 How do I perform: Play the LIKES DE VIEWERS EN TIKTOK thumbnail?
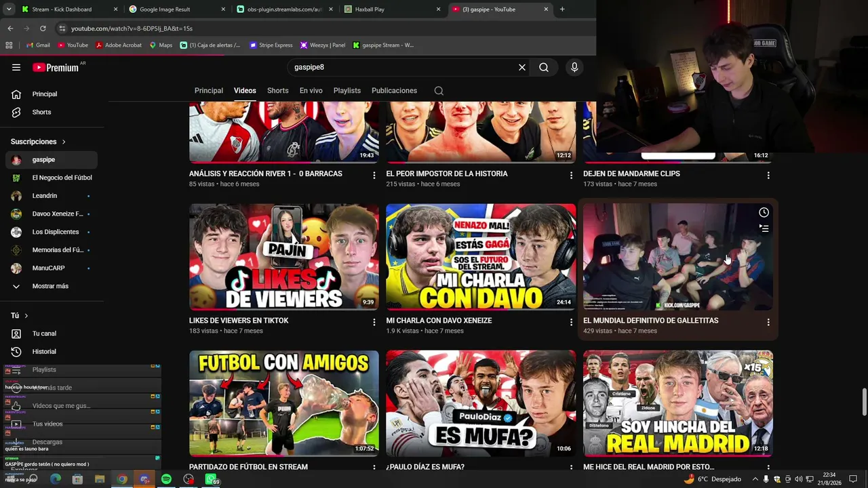[x=284, y=257]
